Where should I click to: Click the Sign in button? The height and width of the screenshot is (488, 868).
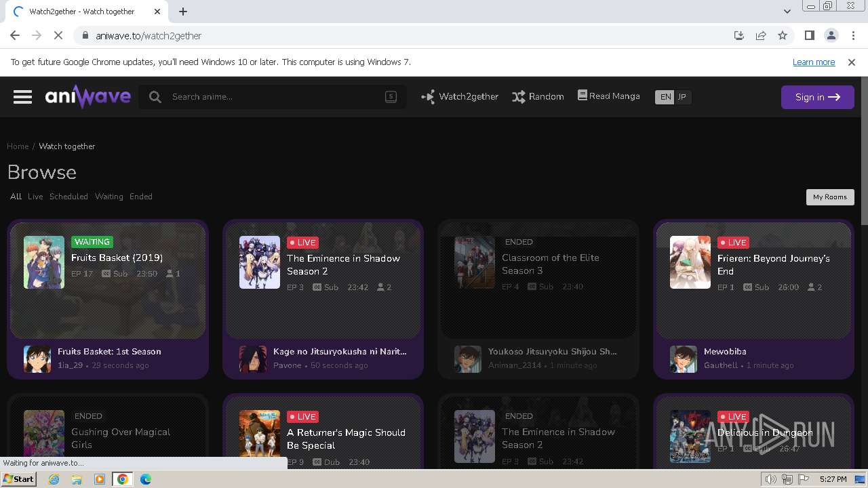817,97
